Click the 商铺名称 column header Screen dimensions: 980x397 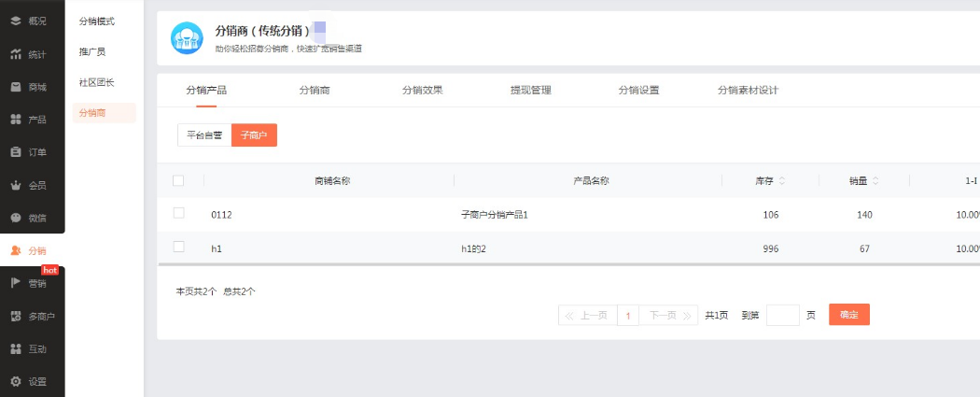332,180
